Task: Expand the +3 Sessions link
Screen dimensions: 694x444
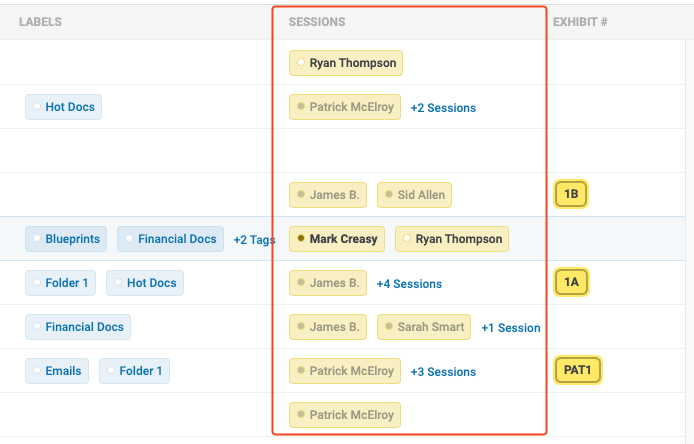Action: point(443,372)
